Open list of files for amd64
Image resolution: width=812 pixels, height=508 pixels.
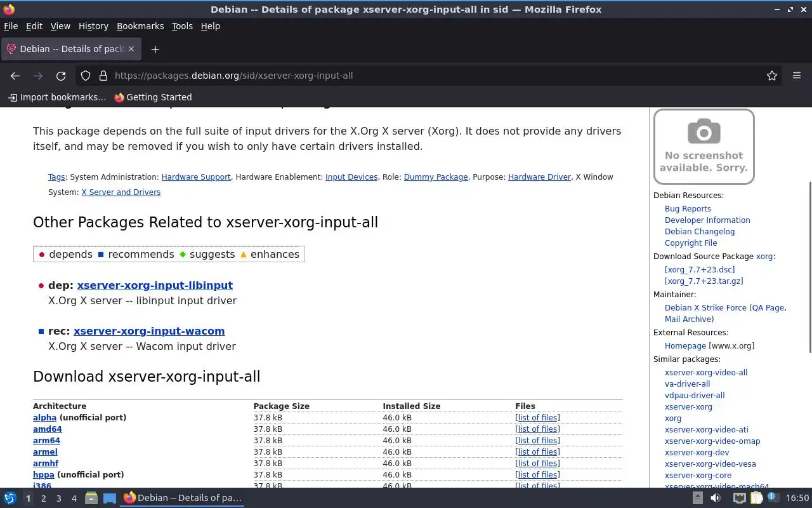click(x=537, y=429)
